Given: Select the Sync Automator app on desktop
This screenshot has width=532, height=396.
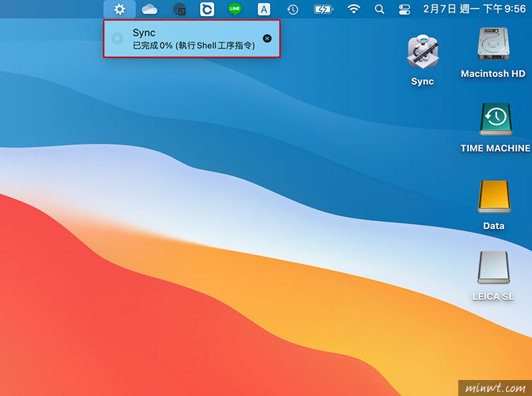Looking at the screenshot, I should 423,52.
